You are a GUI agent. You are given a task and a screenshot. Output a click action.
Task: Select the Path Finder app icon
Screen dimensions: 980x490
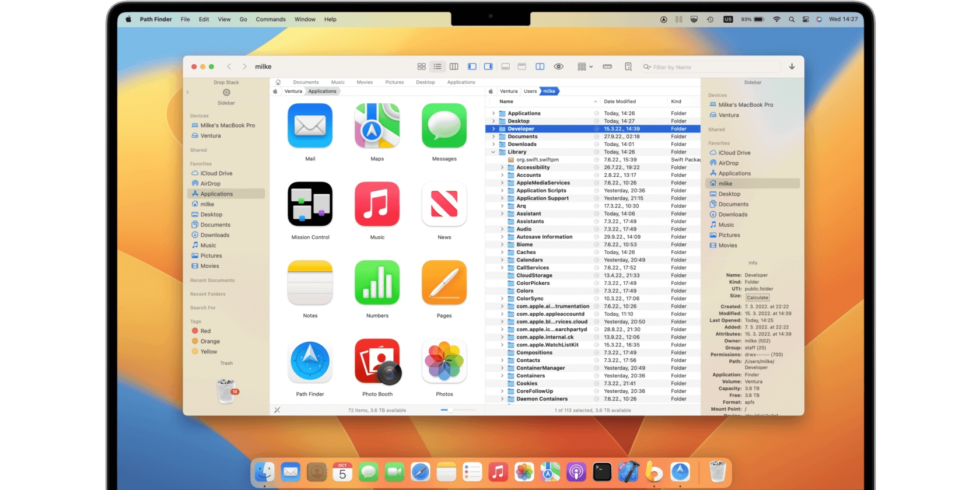(310, 361)
